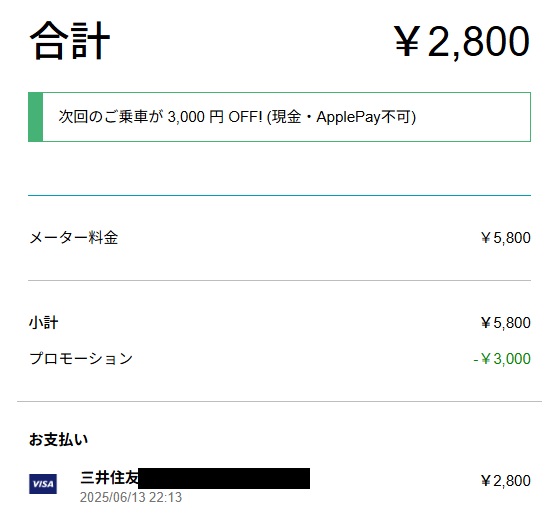Select the 小計 subtotal label

(44, 323)
